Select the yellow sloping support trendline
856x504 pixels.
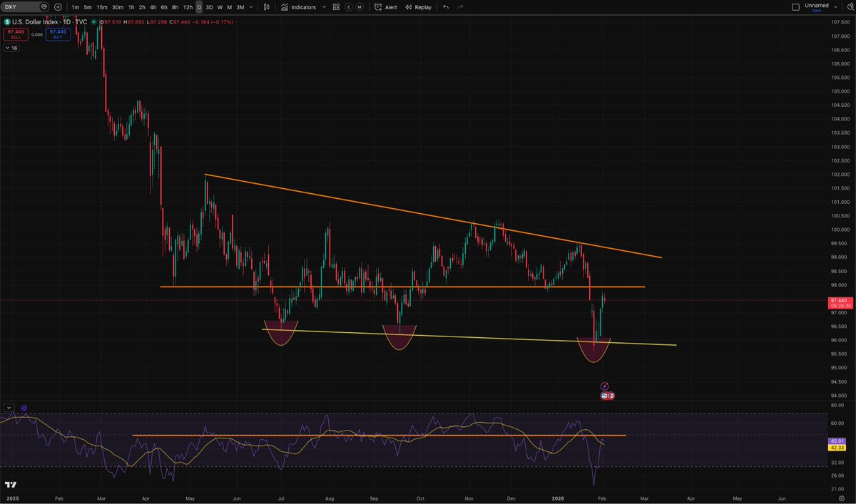pos(469,336)
